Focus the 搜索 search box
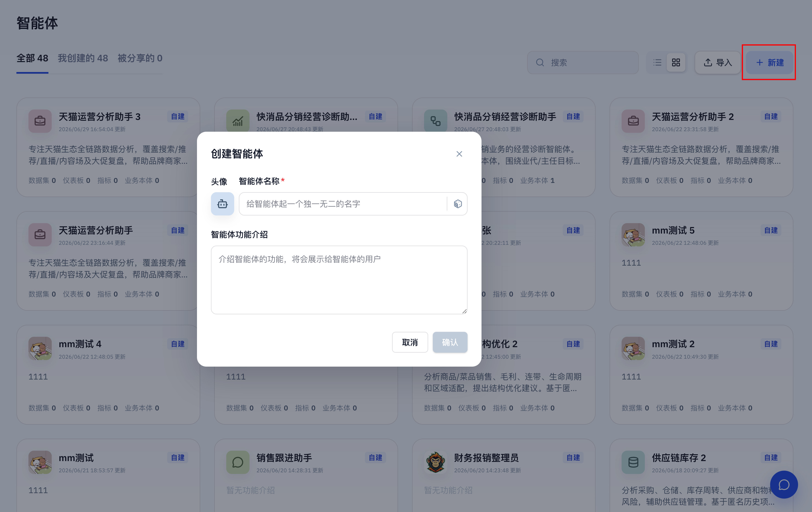This screenshot has width=812, height=512. pyautogui.click(x=583, y=62)
